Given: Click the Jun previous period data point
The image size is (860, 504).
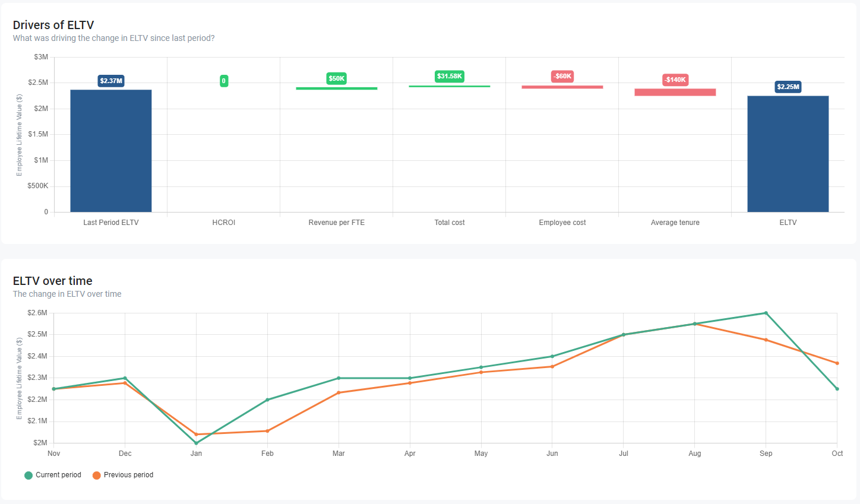Looking at the screenshot, I should pyautogui.click(x=552, y=366).
